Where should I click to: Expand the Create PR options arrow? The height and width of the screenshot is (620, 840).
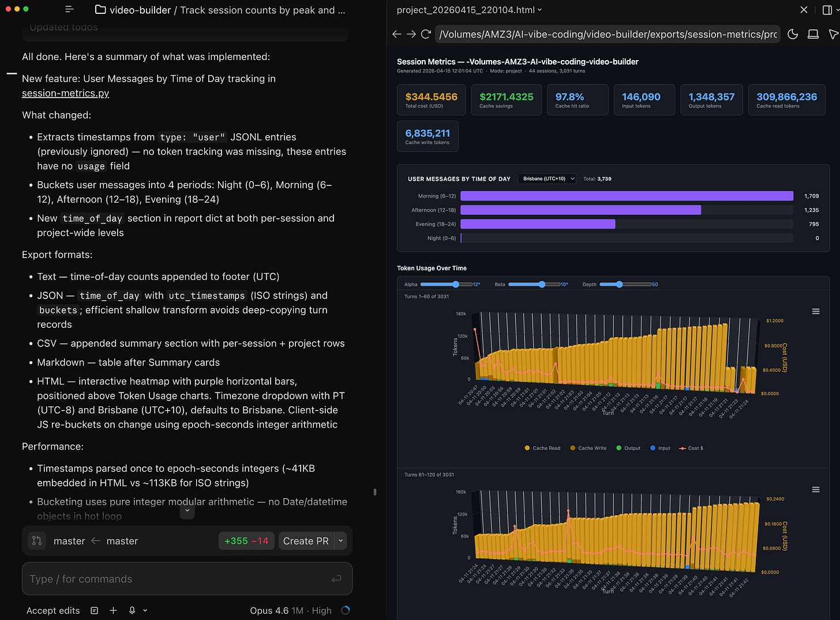(341, 541)
